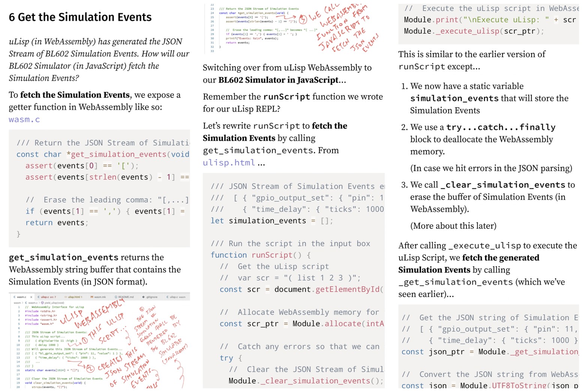Viewport: 588px width, 392px height.
Task: Open the README.md editor tab
Action: 124,297
